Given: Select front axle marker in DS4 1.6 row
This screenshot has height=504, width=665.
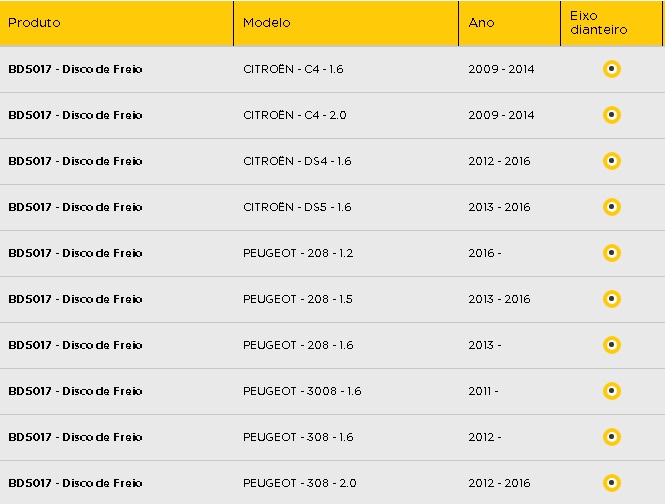Looking at the screenshot, I should [612, 161].
